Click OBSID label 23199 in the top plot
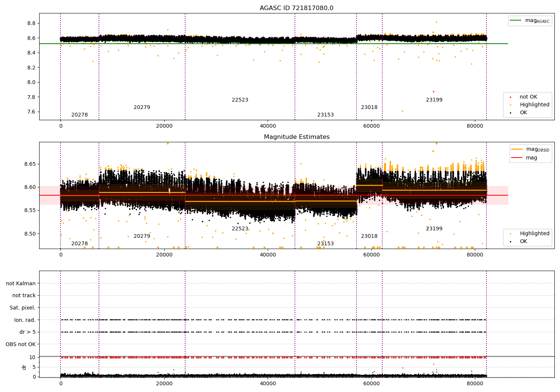This screenshot has width=560, height=392. pyautogui.click(x=434, y=100)
